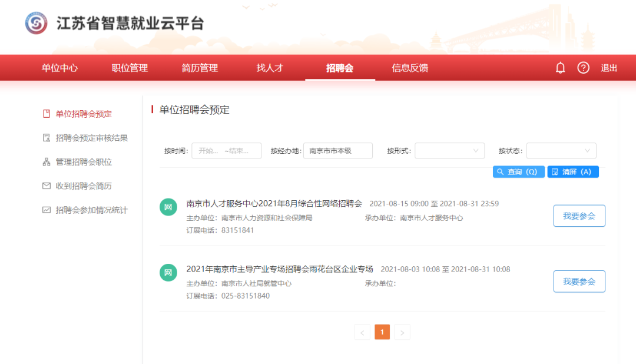The image size is (636, 364).
Task: Click organizer 南京市人力资源和社会保障局
Action: point(267,218)
